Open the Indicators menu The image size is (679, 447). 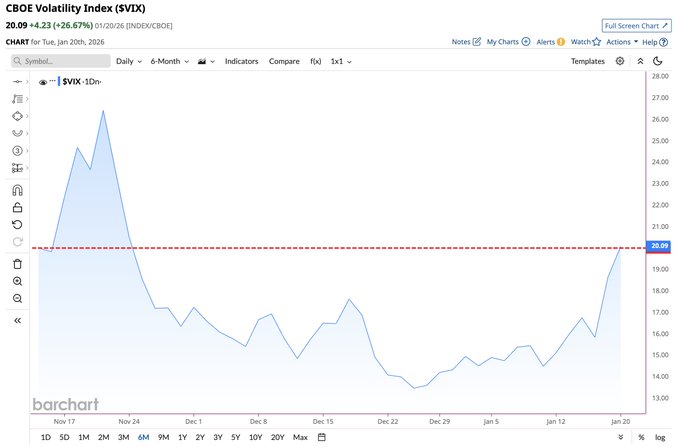242,61
